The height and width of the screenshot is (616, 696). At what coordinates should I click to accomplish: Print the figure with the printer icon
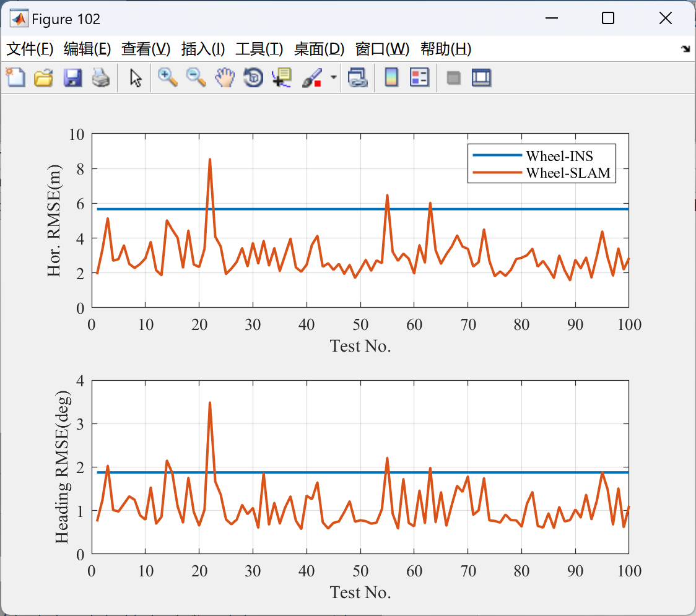click(x=101, y=77)
